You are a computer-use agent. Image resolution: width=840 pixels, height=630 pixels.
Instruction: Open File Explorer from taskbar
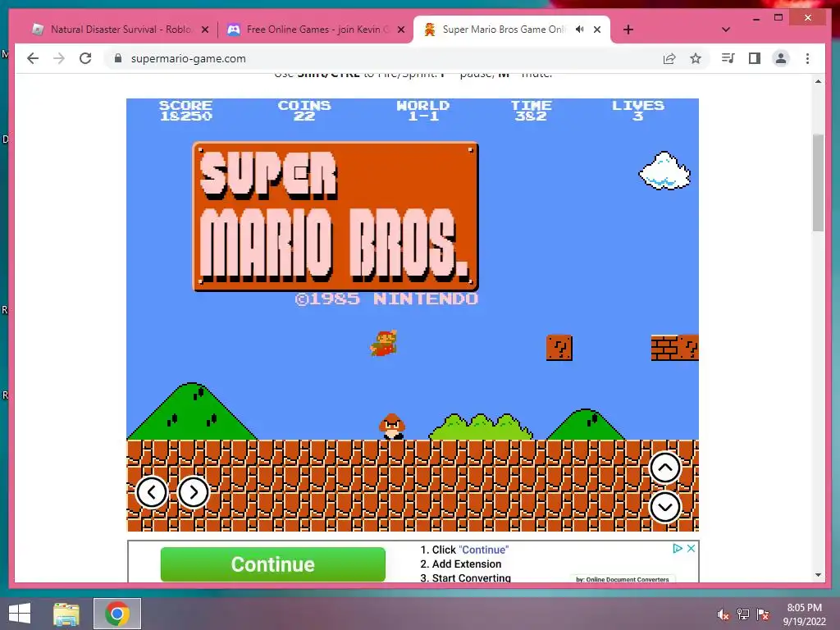(66, 614)
